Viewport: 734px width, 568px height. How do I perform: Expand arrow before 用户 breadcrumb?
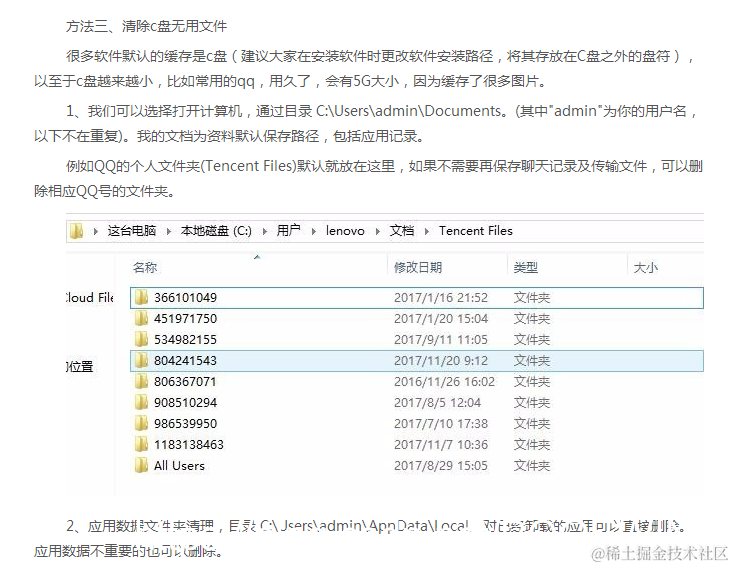tap(265, 231)
